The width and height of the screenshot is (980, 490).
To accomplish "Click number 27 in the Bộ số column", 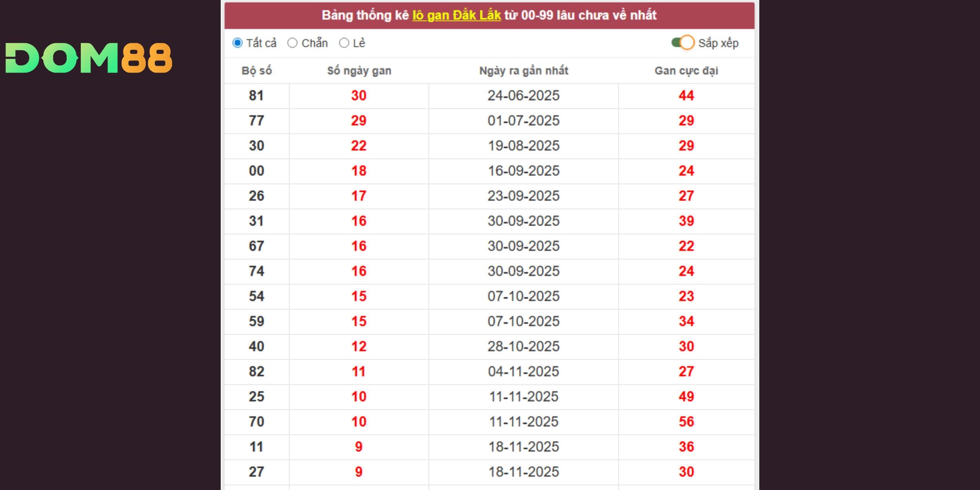I will pos(256,472).
